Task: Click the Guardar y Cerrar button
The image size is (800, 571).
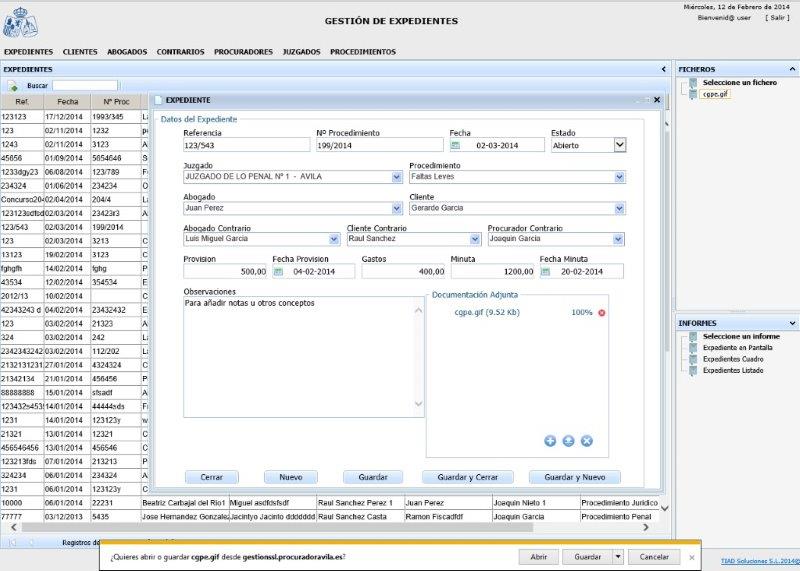Action: coord(467,477)
